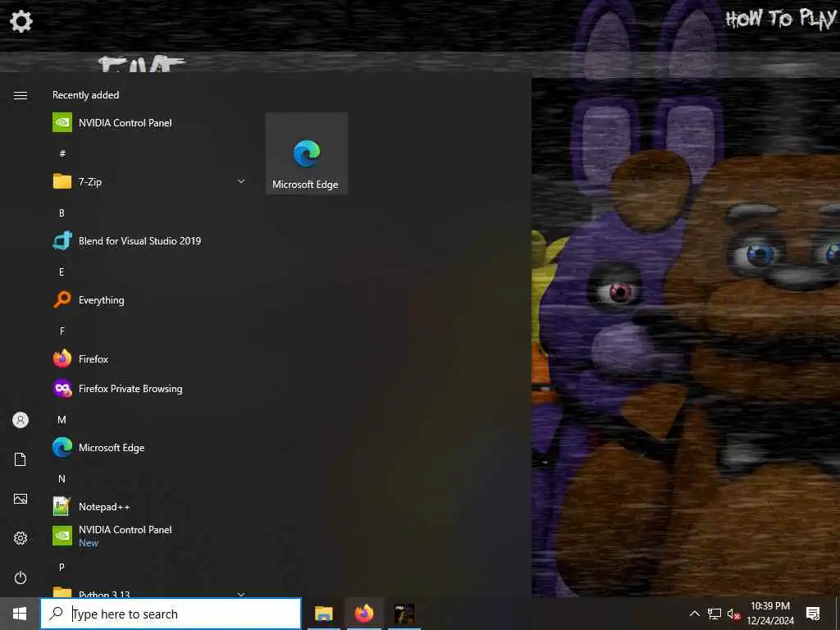
Task: Expand the 7-Zip folder chevron
Action: pos(241,181)
